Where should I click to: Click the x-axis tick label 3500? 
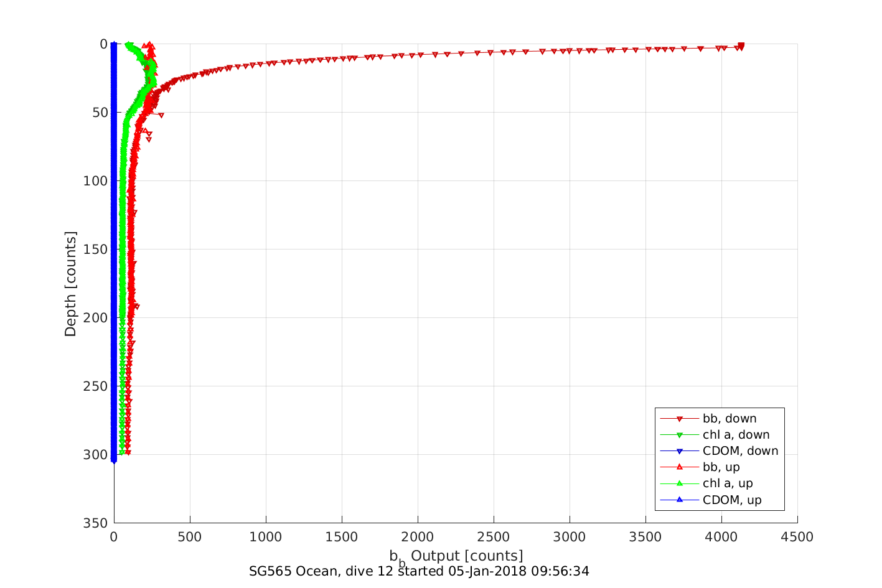pos(645,537)
